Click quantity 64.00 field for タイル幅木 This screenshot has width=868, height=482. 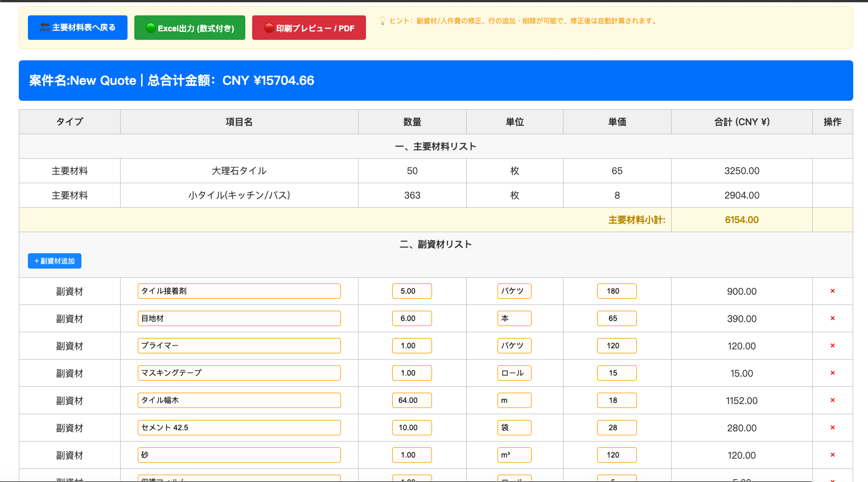point(412,400)
